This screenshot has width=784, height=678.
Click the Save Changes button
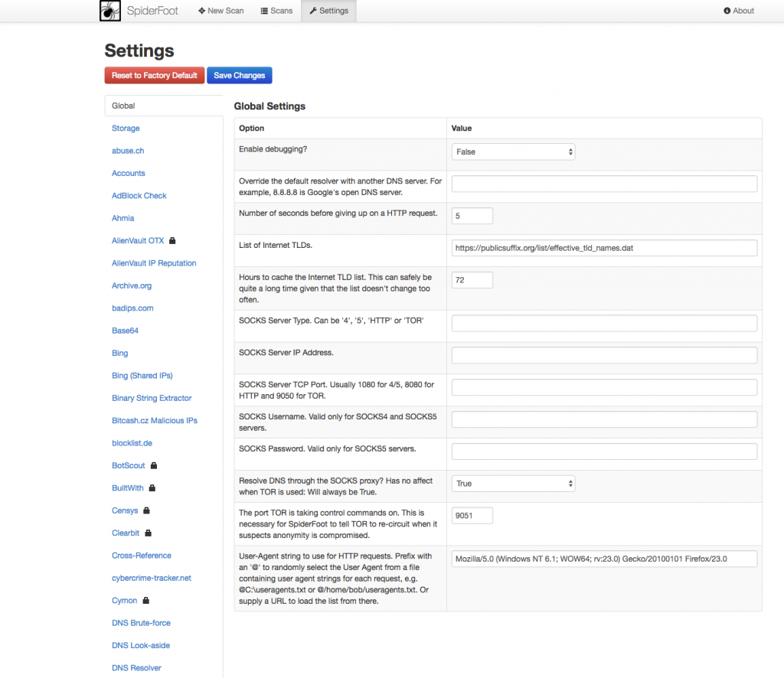[x=240, y=76]
